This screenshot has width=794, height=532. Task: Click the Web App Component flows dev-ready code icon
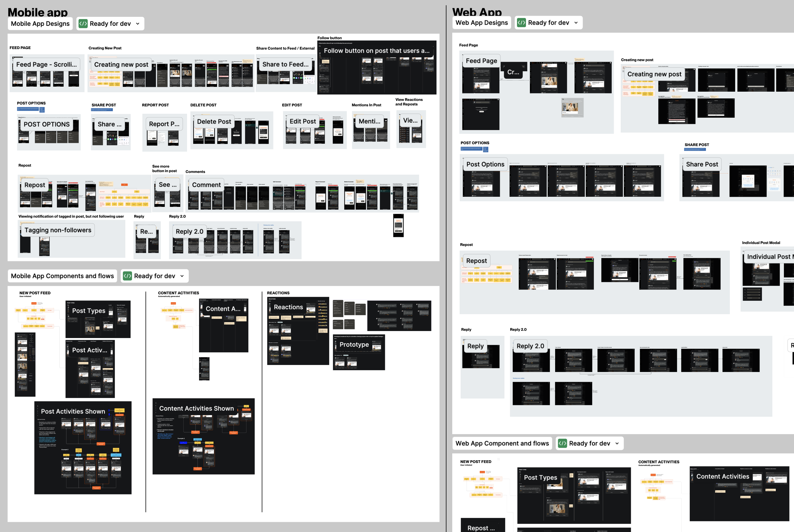tap(563, 443)
